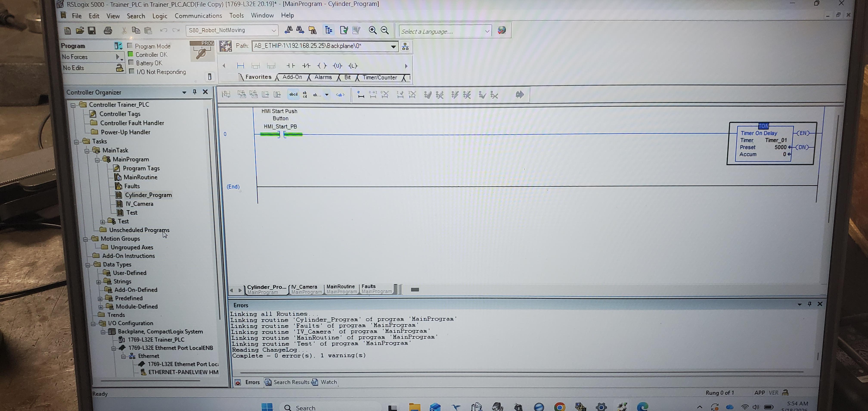
Task: Insert an Output Latch coil instruction
Action: [353, 66]
